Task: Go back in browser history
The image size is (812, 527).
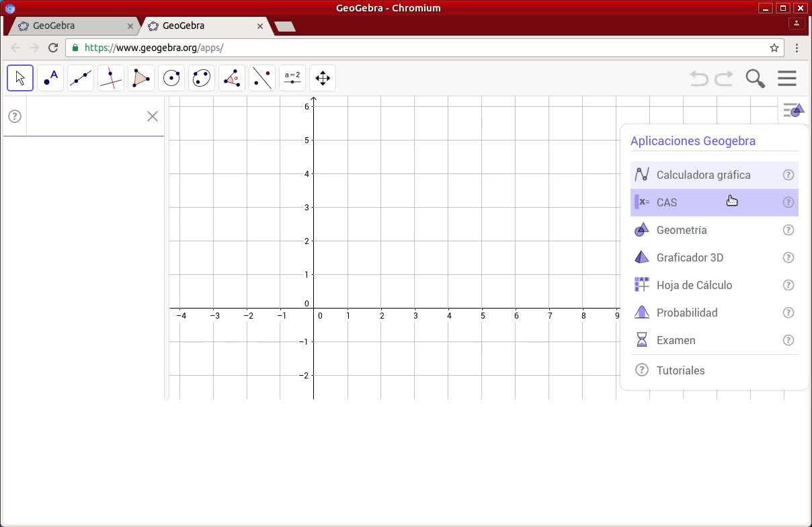Action: click(x=15, y=48)
